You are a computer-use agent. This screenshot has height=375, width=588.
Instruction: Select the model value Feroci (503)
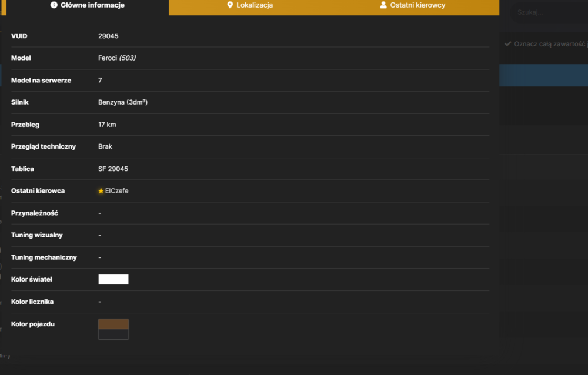pos(117,58)
